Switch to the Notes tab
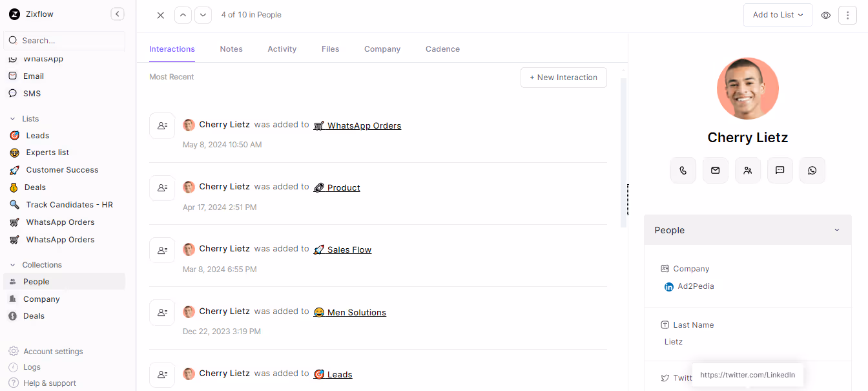This screenshot has width=868, height=391. (231, 49)
